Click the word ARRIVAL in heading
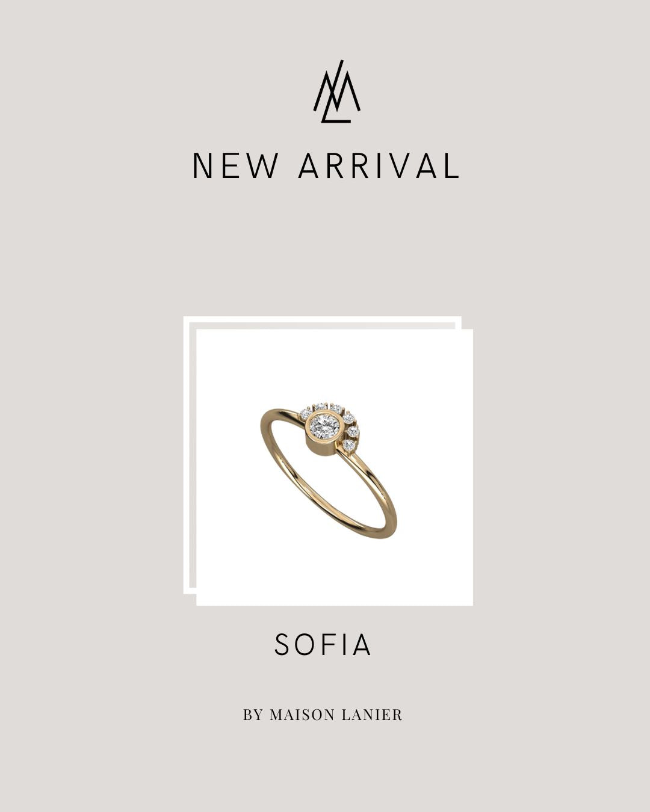The width and height of the screenshot is (650, 812). coord(379,166)
